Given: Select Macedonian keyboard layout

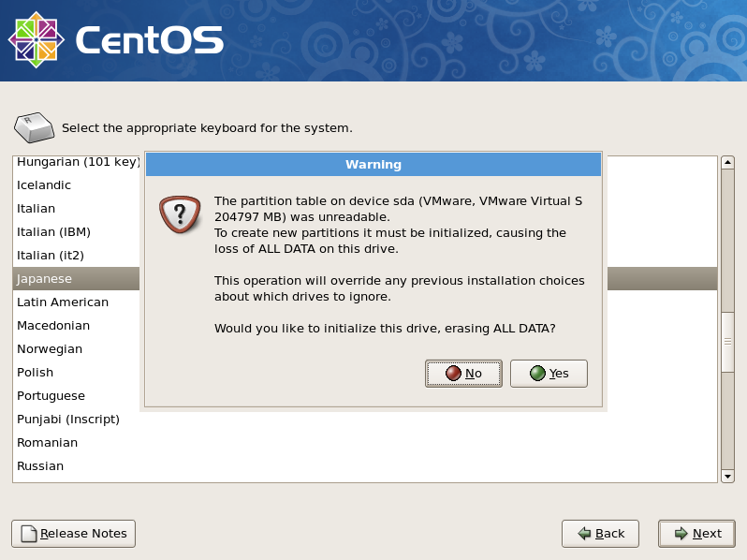Looking at the screenshot, I should (76, 326).
